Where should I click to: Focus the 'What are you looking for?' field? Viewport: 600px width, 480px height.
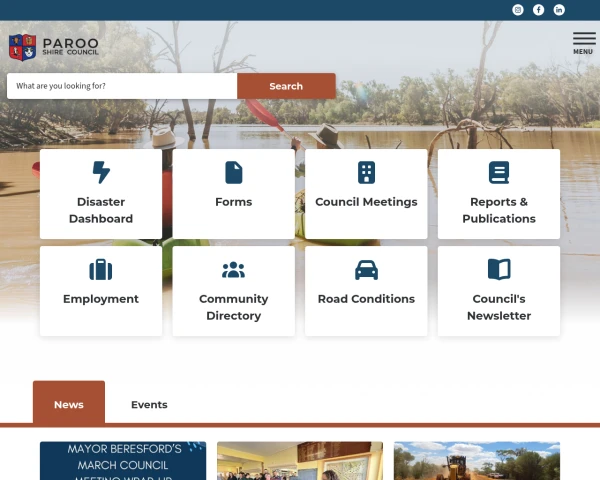point(122,86)
